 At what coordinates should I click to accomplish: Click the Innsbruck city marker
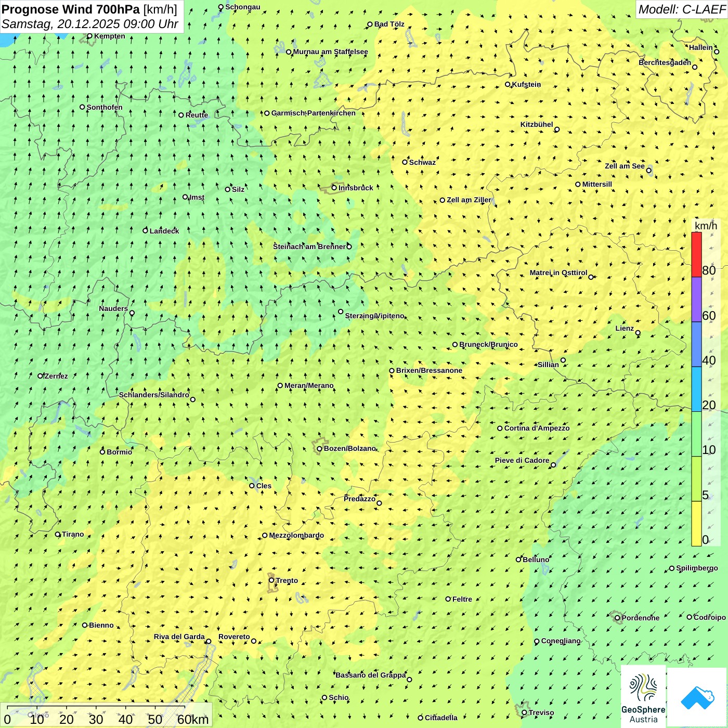click(x=334, y=188)
